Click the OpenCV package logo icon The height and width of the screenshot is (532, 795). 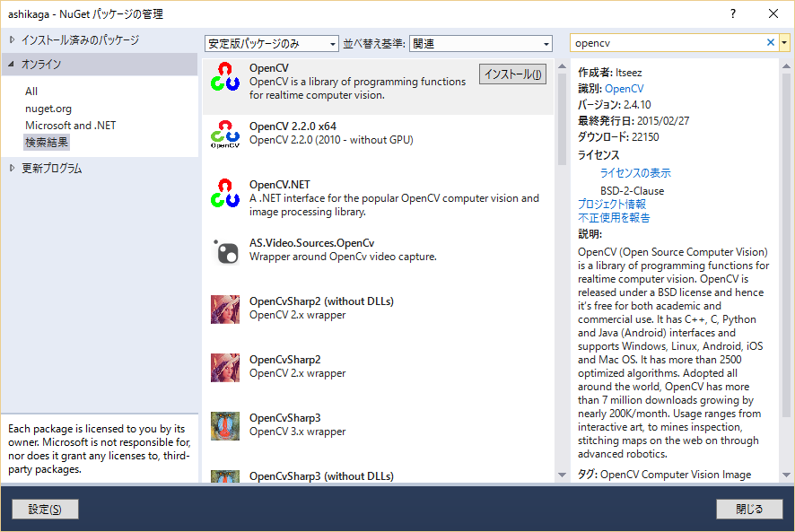(x=225, y=76)
